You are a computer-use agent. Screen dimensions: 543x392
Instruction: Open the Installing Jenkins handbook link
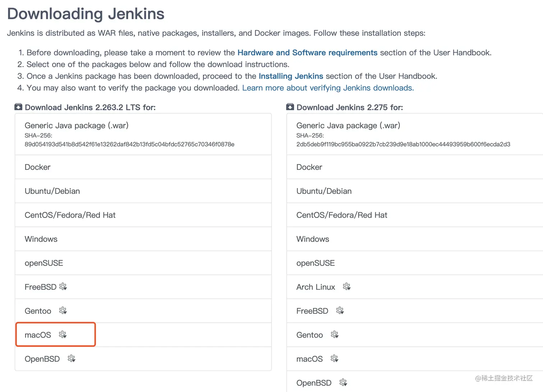click(291, 76)
